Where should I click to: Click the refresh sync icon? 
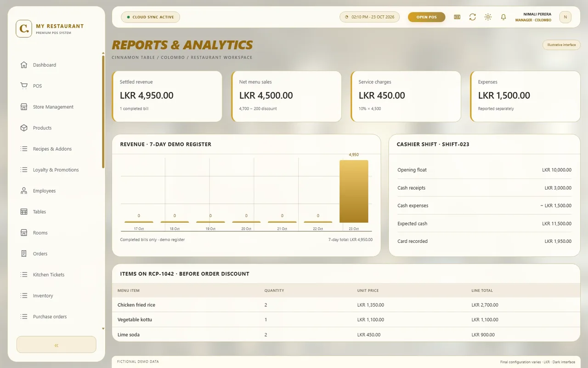coord(472,17)
